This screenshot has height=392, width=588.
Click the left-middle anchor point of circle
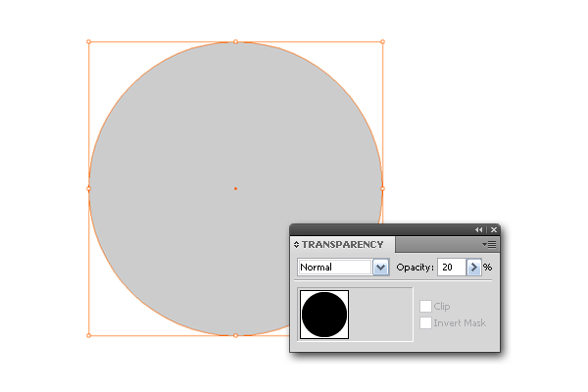click(x=89, y=189)
